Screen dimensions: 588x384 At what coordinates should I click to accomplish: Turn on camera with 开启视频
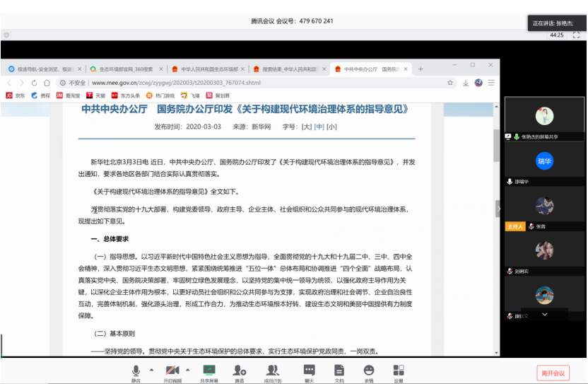(x=172, y=371)
